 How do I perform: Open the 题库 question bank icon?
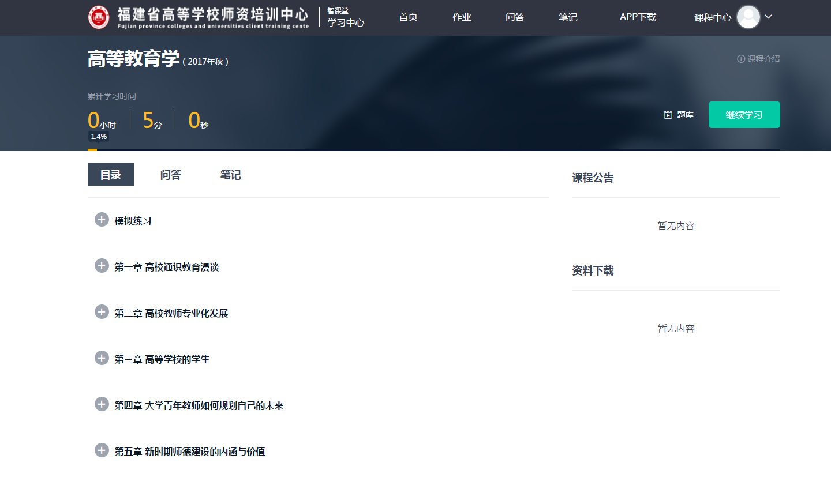tap(668, 115)
